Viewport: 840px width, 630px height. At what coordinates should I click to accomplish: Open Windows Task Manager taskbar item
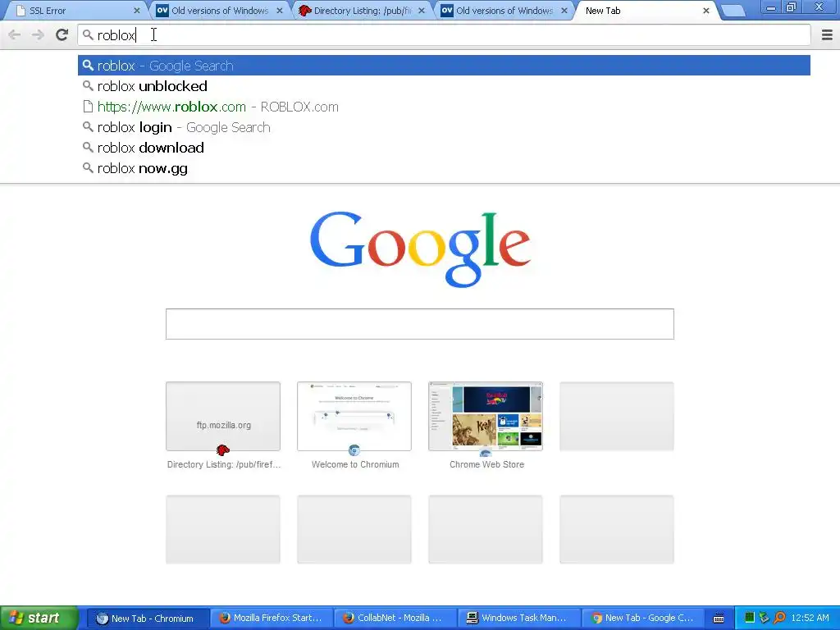519,619
